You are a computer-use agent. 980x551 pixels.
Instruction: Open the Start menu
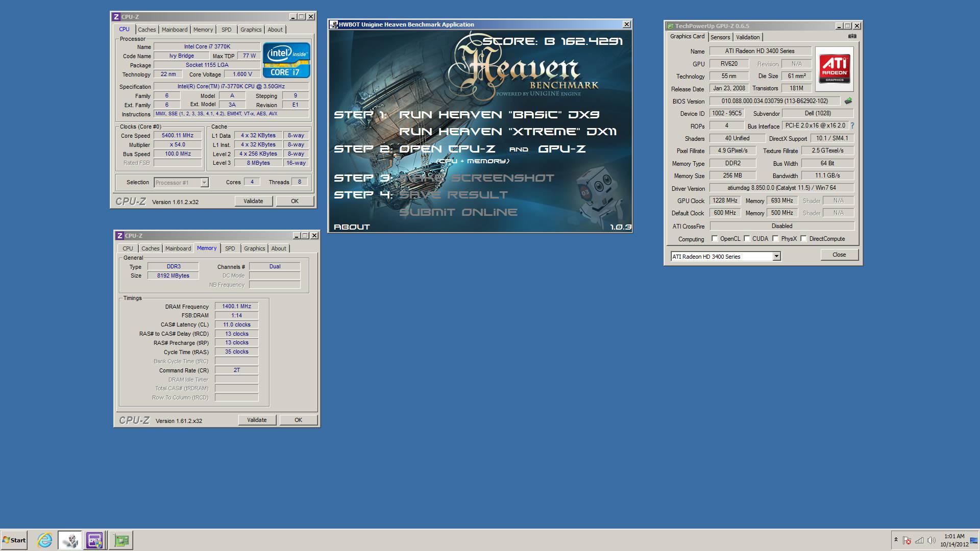(x=14, y=540)
